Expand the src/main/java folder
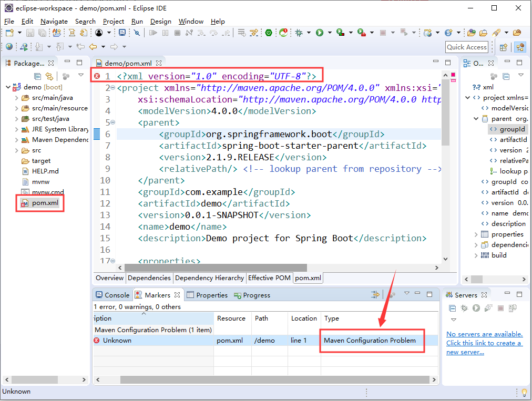The height and width of the screenshot is (401, 532). (x=17, y=98)
